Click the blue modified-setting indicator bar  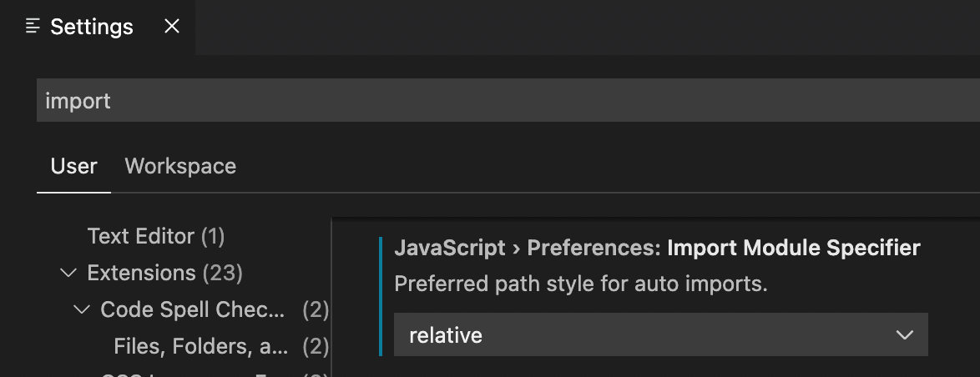(x=381, y=296)
